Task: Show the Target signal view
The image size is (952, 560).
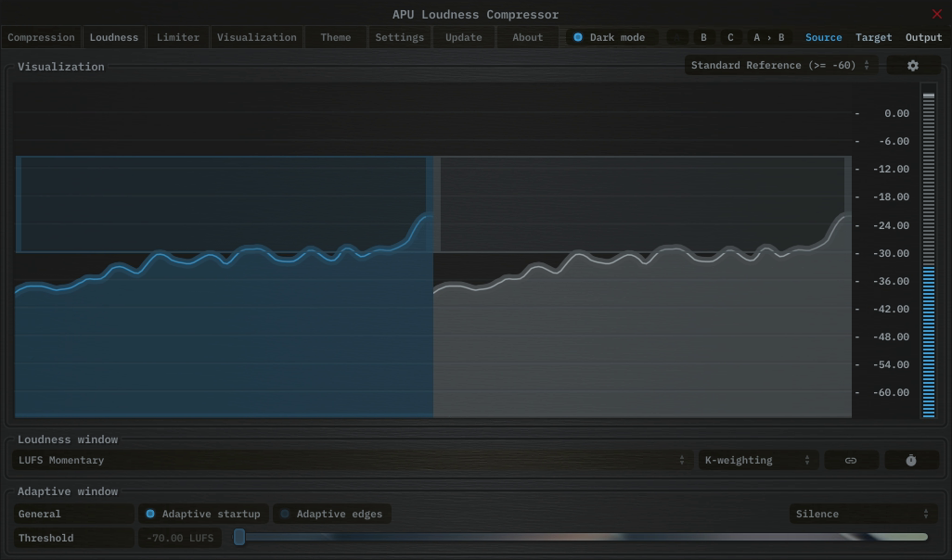Action: (x=873, y=38)
